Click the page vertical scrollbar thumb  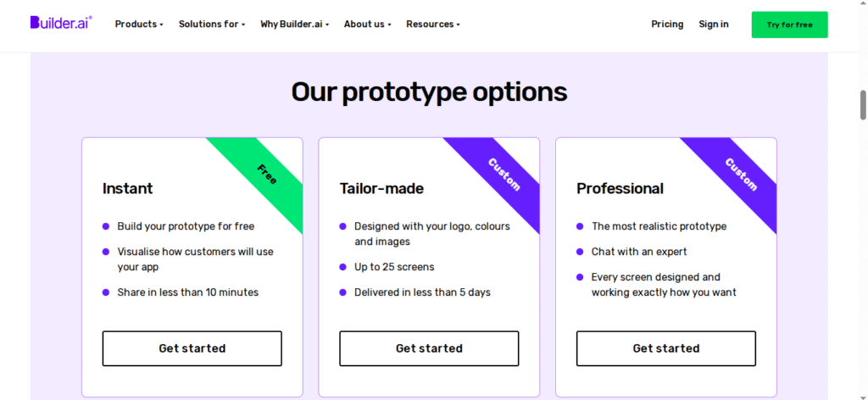click(863, 105)
